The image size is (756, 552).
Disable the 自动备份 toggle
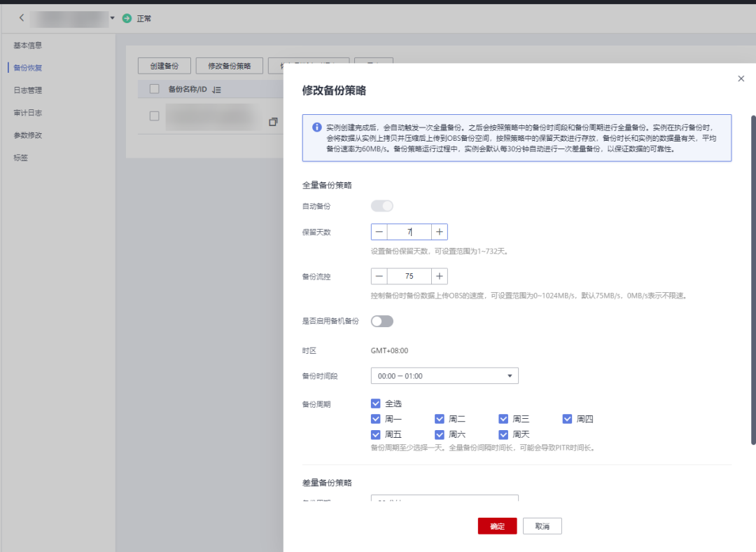tap(382, 205)
